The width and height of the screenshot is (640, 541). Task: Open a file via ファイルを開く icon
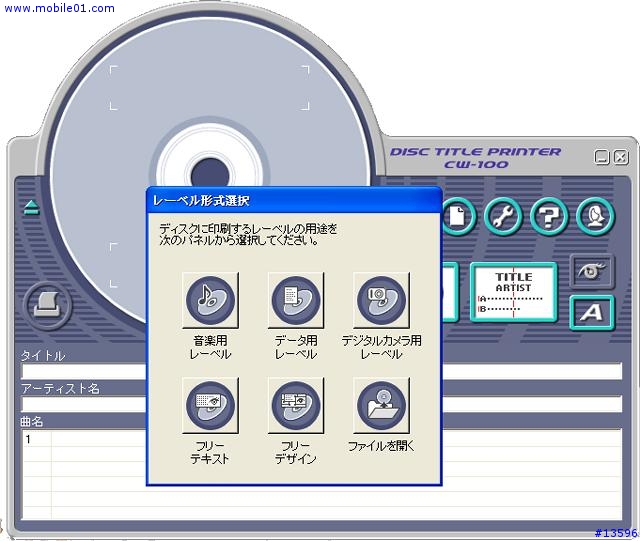[x=381, y=405]
